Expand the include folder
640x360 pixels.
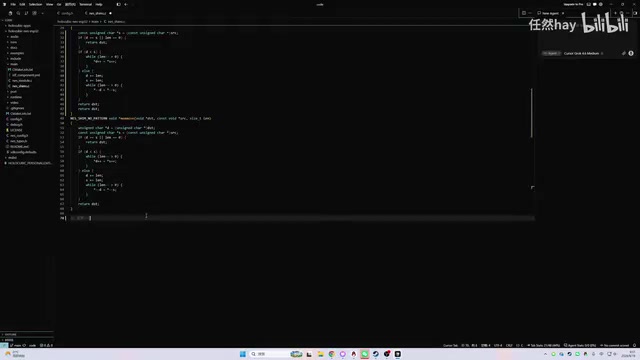tap(16, 58)
